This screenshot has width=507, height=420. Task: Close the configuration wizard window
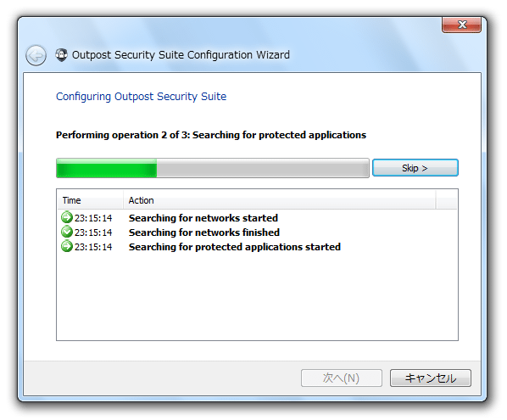tap(462, 25)
